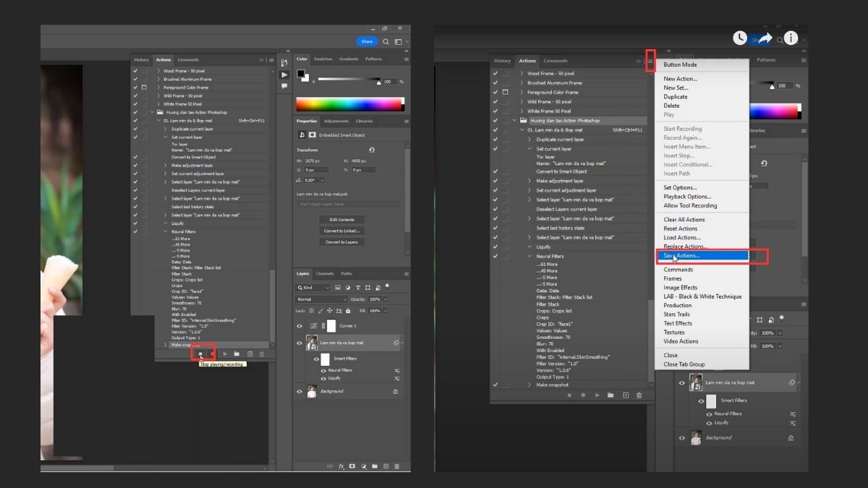
Task: Click color spectrum ramp in left Color panel
Action: coord(349,103)
